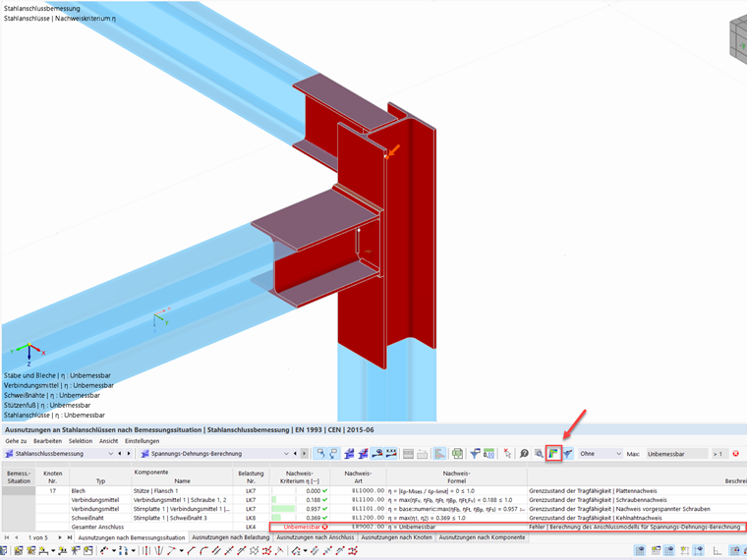The image size is (747, 560).
Task: Click node number 17 cell
Action: pyautogui.click(x=52, y=490)
